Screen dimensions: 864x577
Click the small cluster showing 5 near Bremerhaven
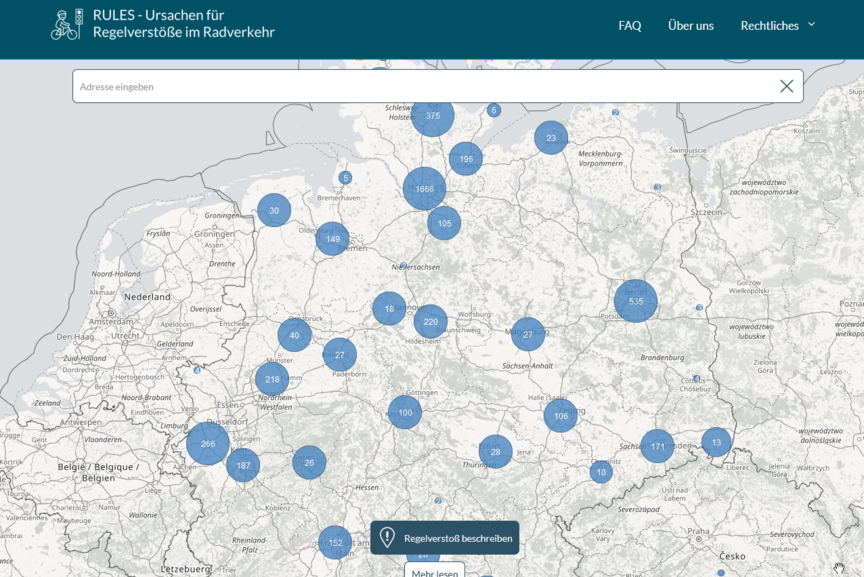pyautogui.click(x=345, y=175)
